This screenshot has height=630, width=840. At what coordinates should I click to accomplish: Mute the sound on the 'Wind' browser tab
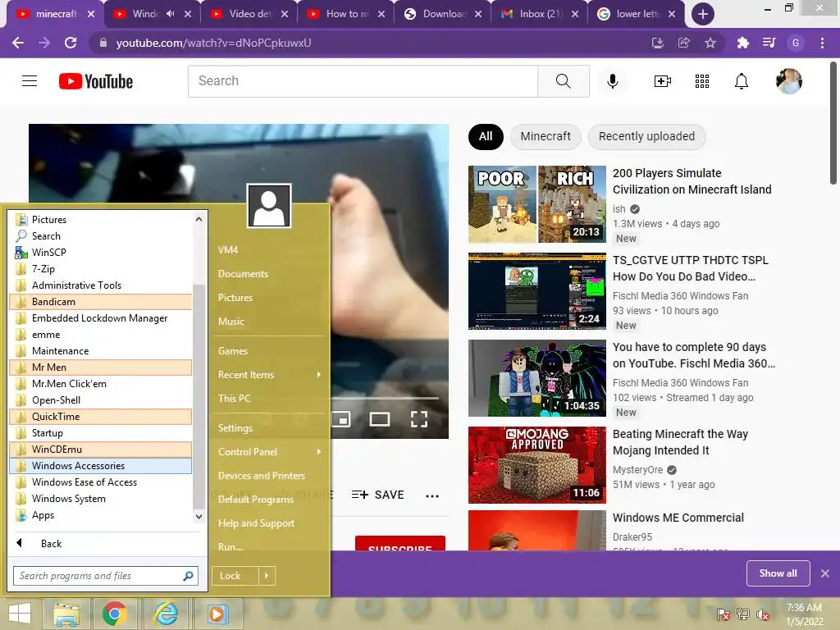coord(170,14)
